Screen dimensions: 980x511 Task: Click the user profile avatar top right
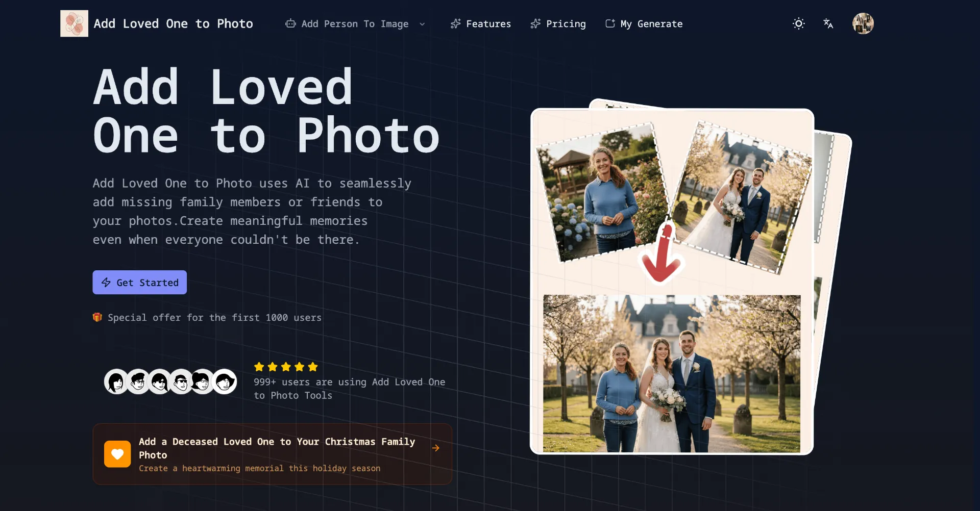point(863,23)
